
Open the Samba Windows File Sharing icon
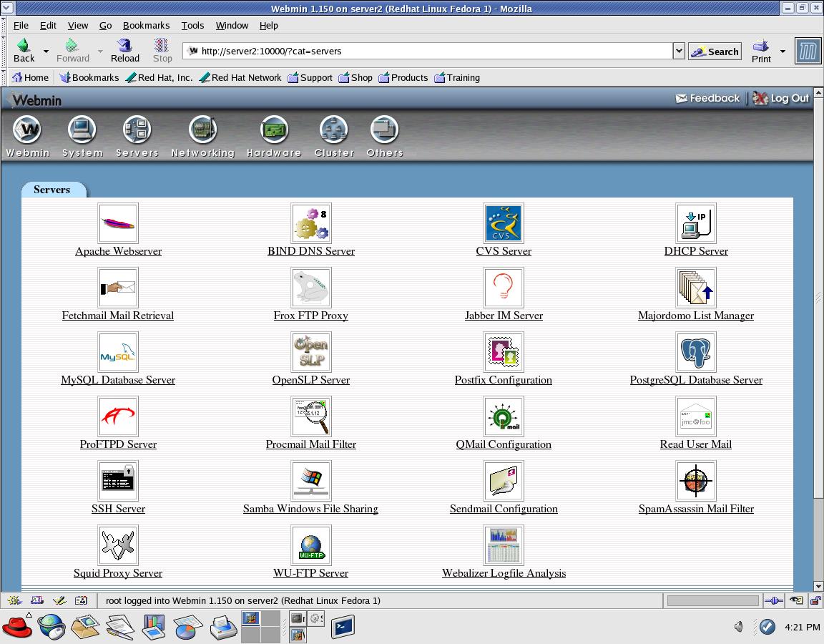click(x=311, y=481)
